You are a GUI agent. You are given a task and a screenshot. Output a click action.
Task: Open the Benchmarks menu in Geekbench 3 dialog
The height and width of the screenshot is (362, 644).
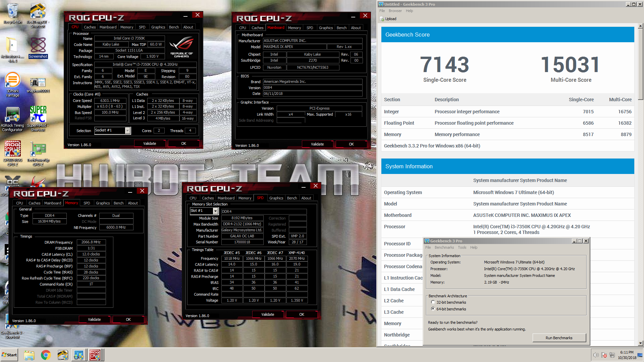(x=444, y=247)
